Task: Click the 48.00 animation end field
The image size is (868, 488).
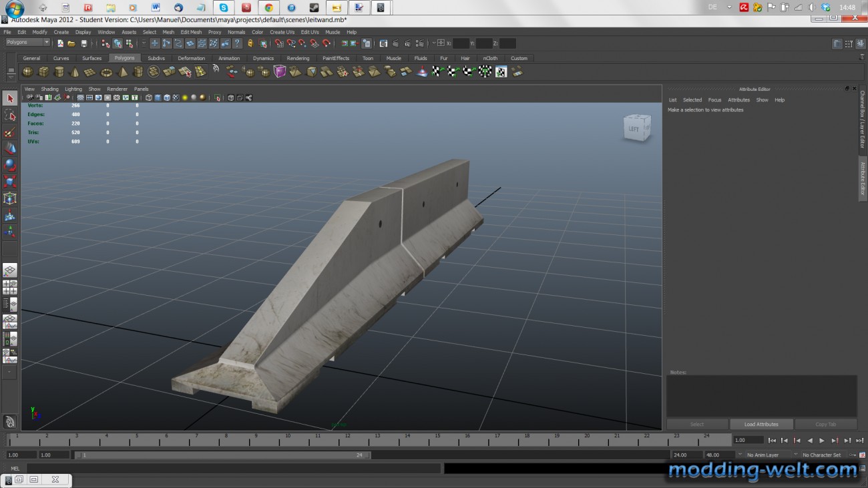Action: (x=719, y=455)
